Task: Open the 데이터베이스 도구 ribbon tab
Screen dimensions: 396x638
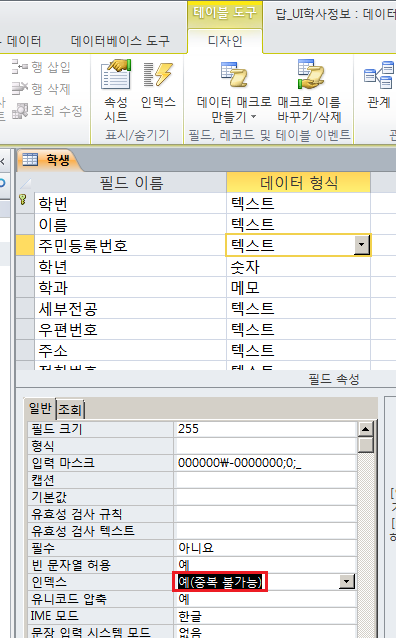Action: 120,41
